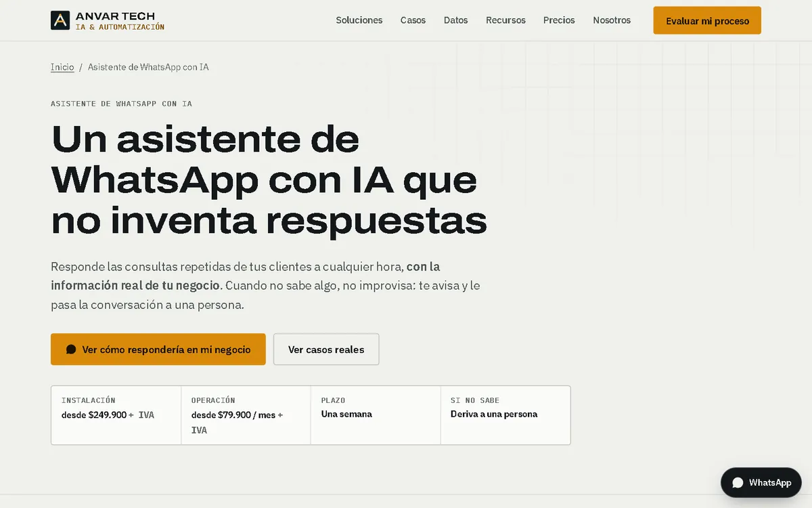Viewport: 812px width, 508px height.
Task: Click the Anvar Tech logo icon
Action: [x=60, y=20]
